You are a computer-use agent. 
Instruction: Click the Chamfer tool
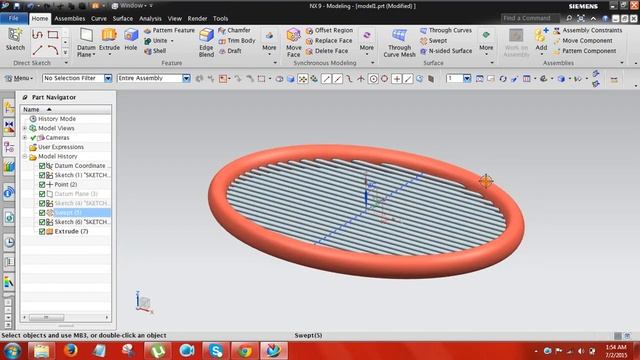point(234,30)
